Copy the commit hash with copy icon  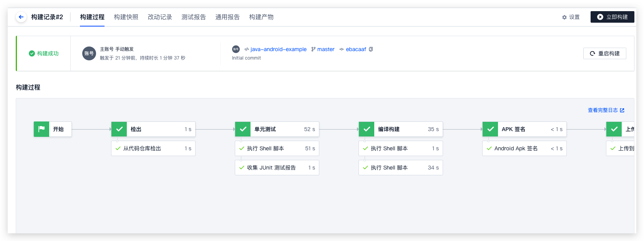point(371,49)
